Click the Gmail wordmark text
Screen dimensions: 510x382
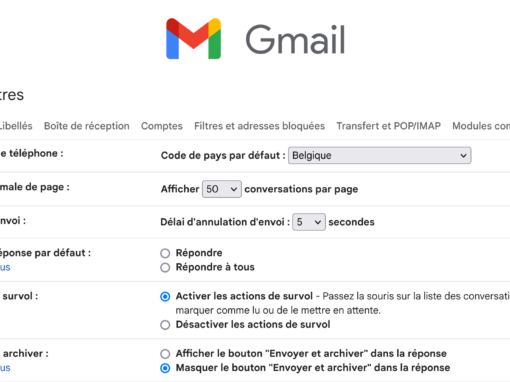pos(295,40)
